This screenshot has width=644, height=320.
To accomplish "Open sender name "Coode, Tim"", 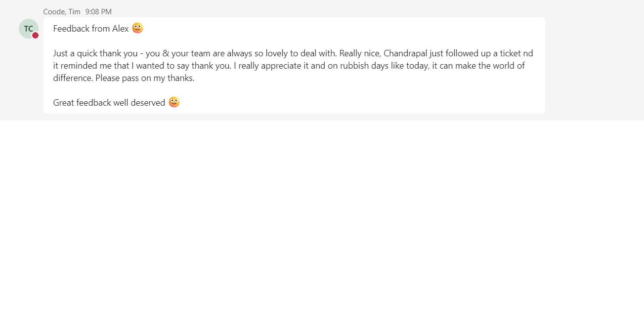I will pyautogui.click(x=62, y=11).
